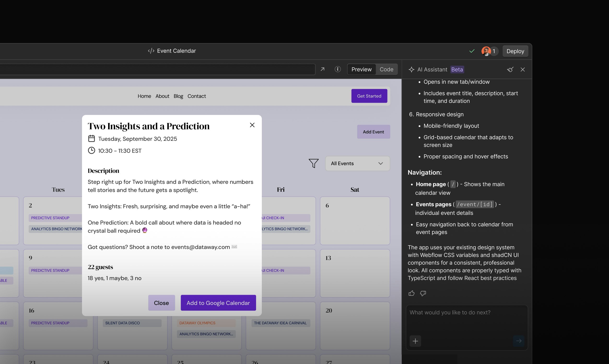Click the info icon beside the Preview switch
The width and height of the screenshot is (609, 364).
coord(338,69)
